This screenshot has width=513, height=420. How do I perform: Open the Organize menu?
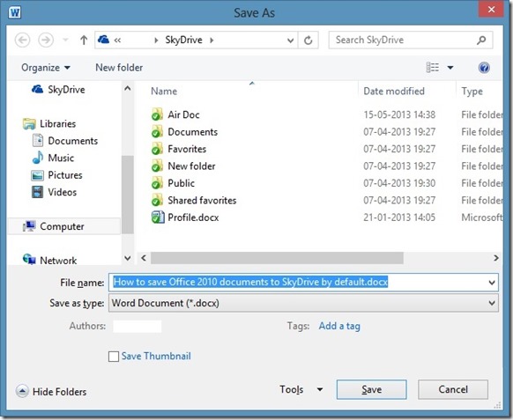pos(46,68)
